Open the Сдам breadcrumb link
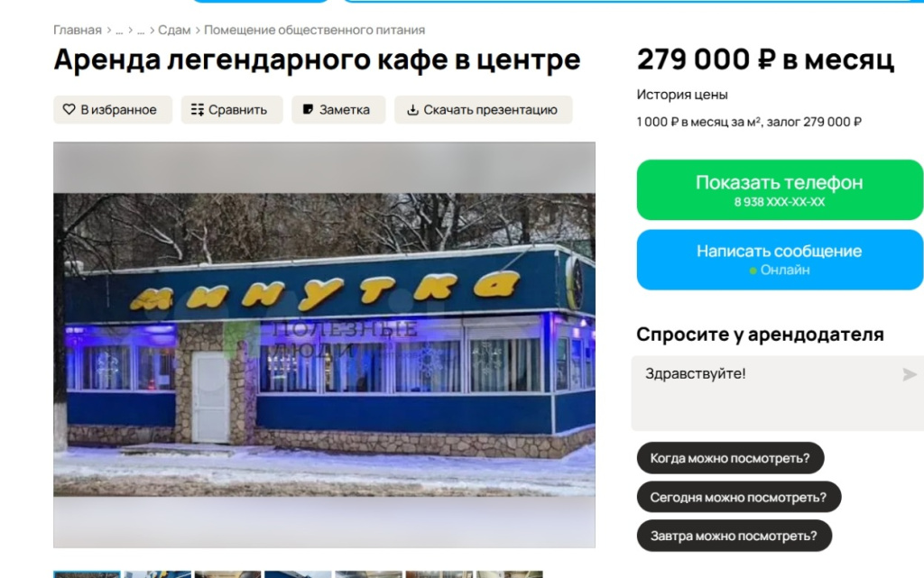This screenshot has height=578, width=924. pos(174,30)
